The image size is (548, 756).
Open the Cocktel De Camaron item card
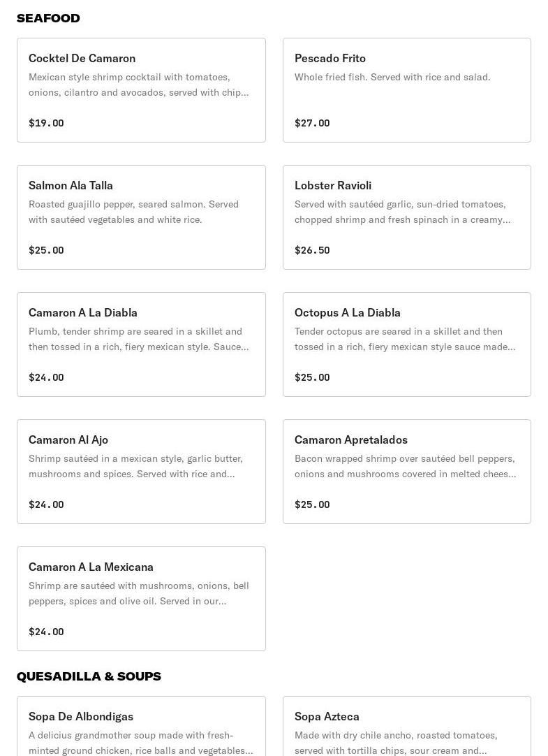tap(141, 90)
